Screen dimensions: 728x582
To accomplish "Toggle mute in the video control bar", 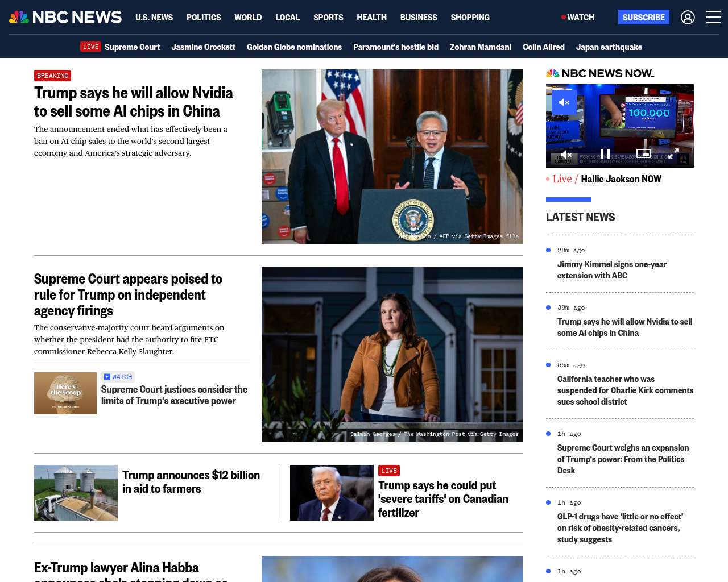I will click(x=566, y=155).
